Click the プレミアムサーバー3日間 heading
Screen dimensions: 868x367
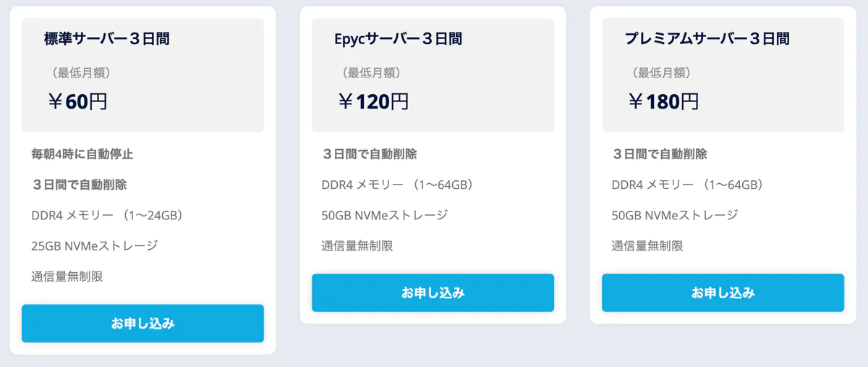coord(707,39)
